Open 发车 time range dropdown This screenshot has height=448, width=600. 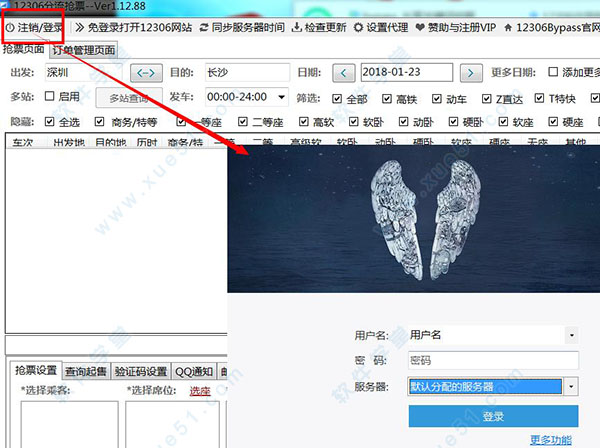coord(281,97)
